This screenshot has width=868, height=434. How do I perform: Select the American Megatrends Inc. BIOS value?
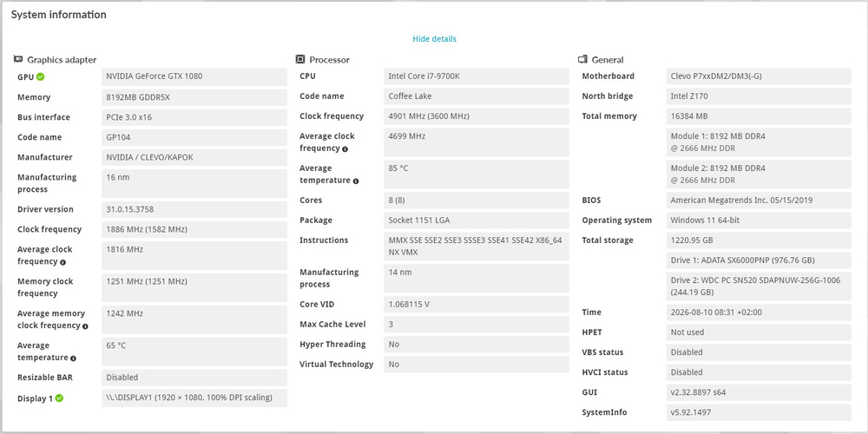(x=759, y=201)
